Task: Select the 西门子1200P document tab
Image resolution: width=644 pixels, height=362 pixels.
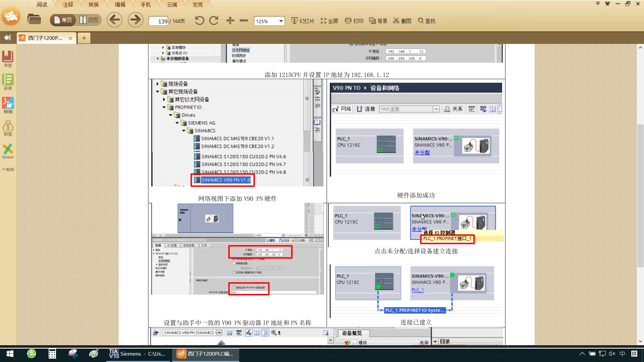Action: [x=45, y=38]
